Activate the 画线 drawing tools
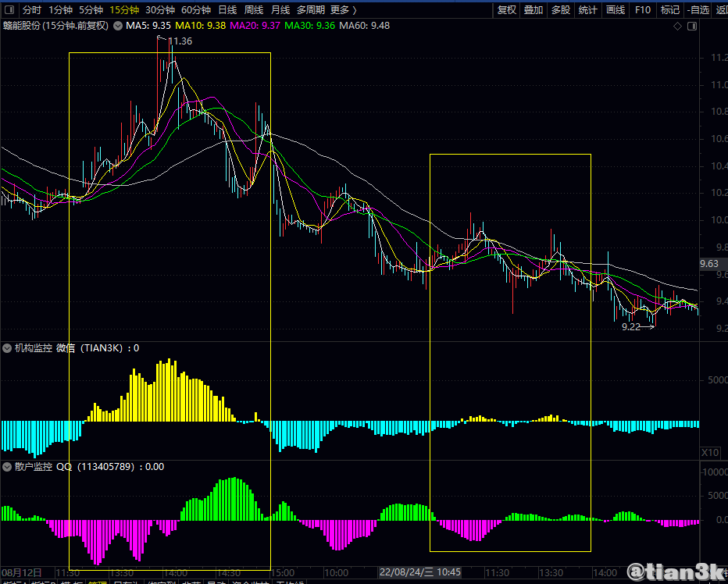The height and width of the screenshot is (584, 728). (x=616, y=9)
